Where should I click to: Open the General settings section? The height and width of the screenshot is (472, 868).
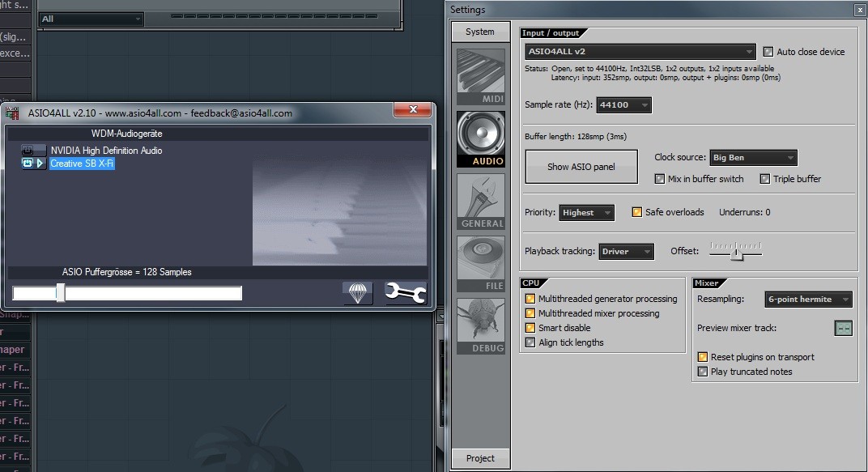pyautogui.click(x=480, y=202)
